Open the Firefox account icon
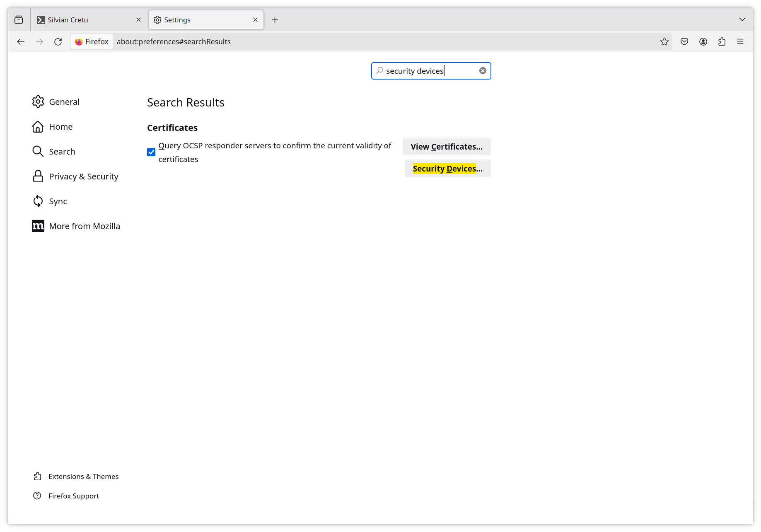The height and width of the screenshot is (532, 761). tap(703, 41)
